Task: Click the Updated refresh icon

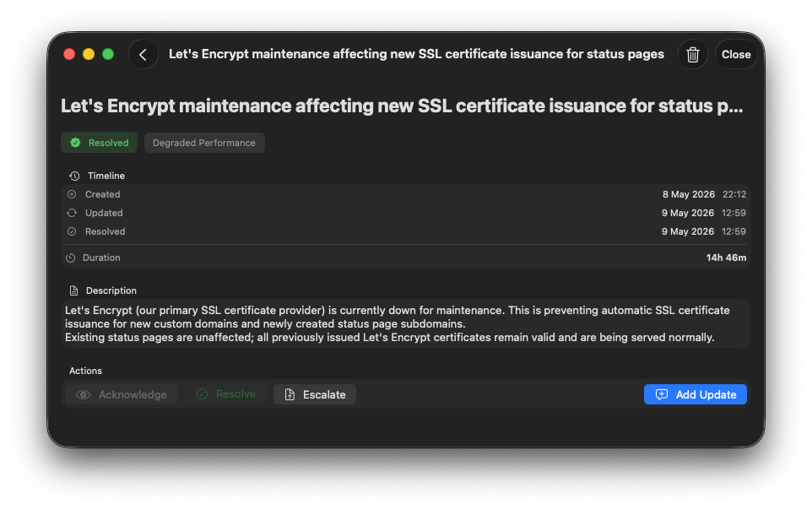Action: [x=72, y=213]
